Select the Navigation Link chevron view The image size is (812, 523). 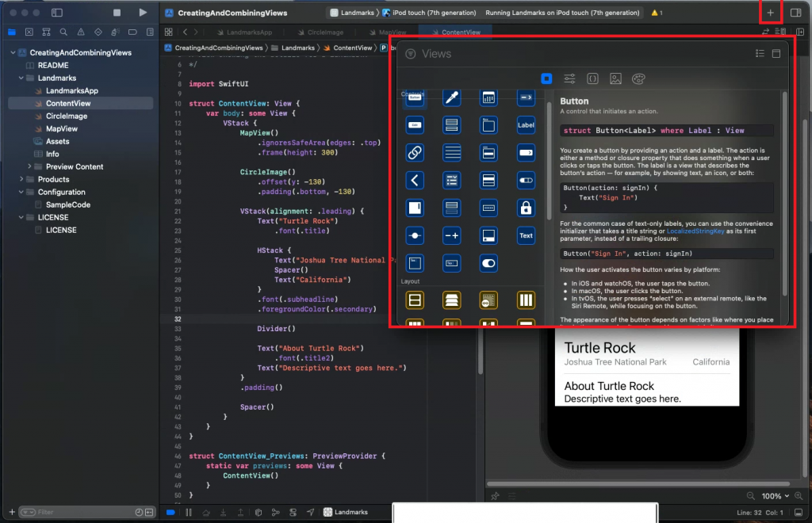point(415,180)
